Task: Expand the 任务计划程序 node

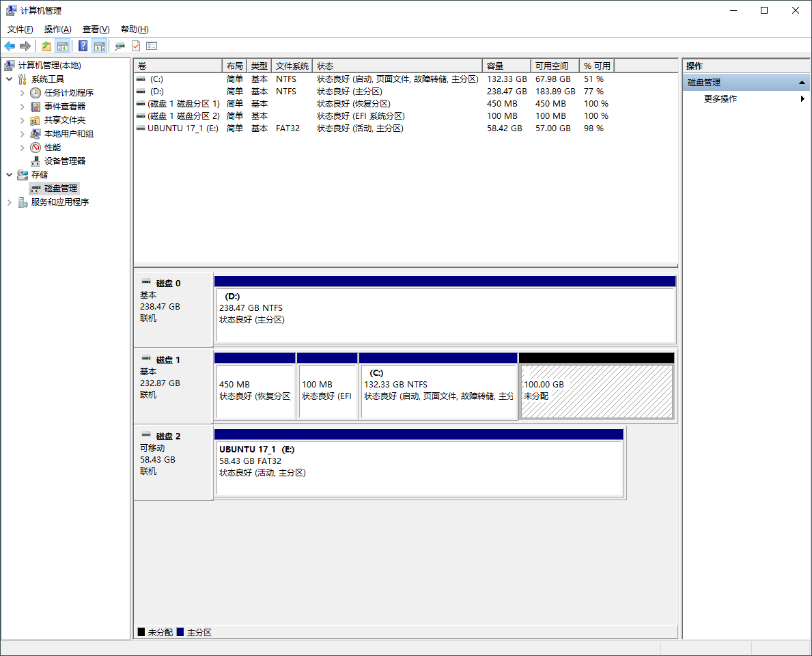Action: point(22,93)
